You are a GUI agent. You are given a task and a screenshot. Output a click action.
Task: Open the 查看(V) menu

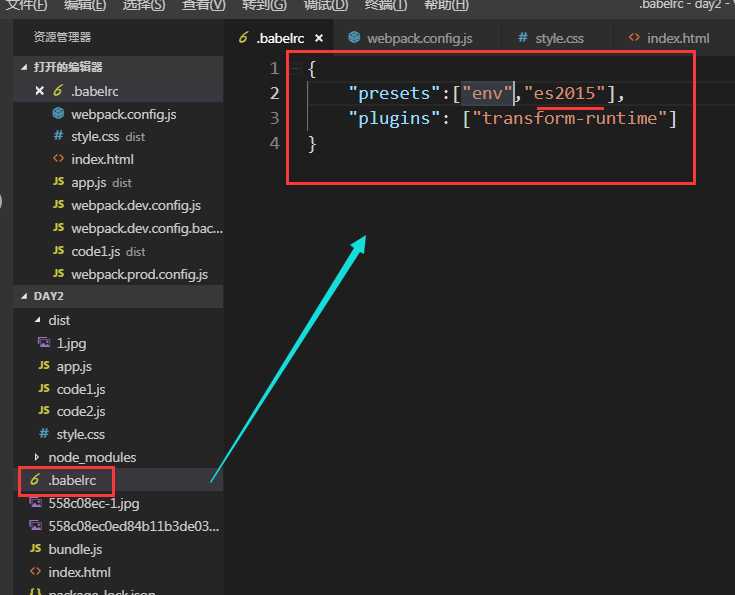click(203, 6)
